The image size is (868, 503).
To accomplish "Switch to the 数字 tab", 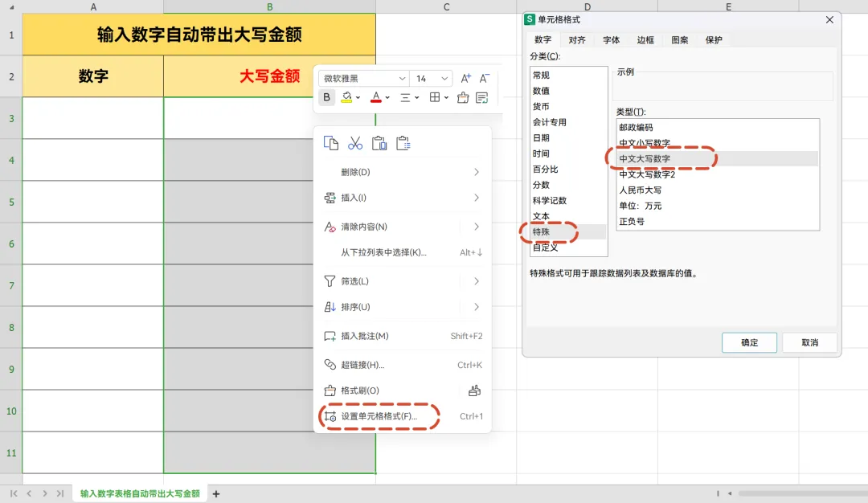I will click(x=542, y=40).
